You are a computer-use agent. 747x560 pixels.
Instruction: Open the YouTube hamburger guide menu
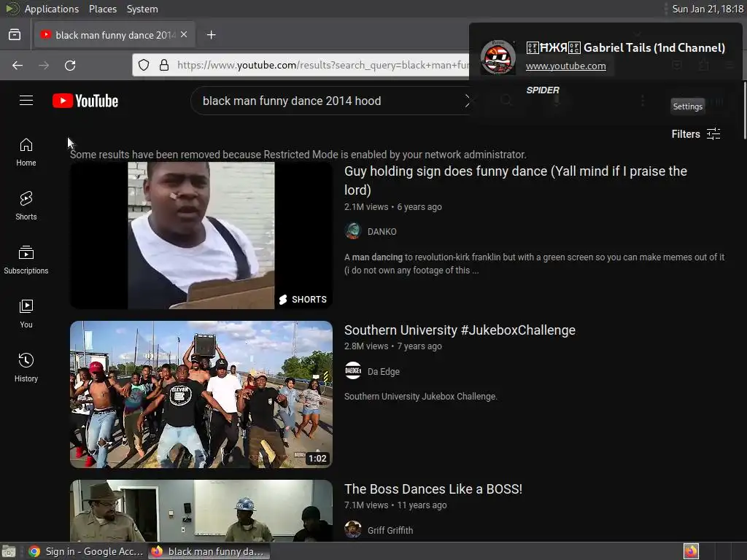coord(26,101)
